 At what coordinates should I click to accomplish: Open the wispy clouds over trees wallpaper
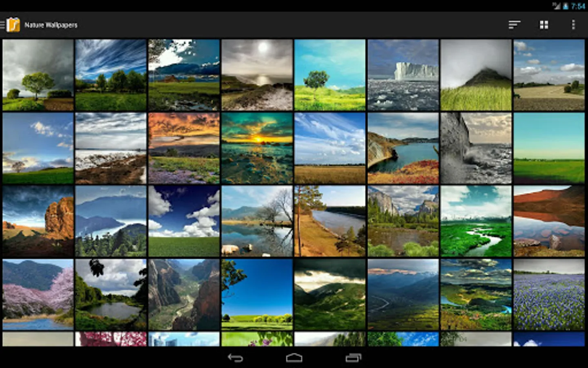tap(111, 75)
